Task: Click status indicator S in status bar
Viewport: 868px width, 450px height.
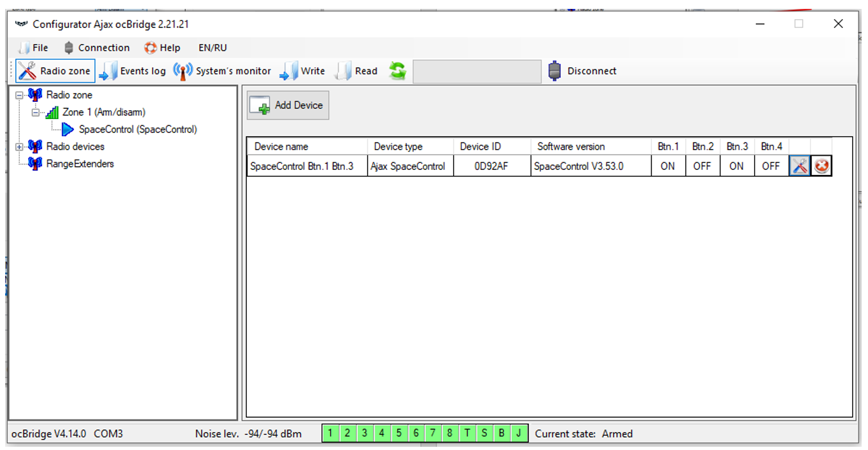Action: [x=484, y=433]
